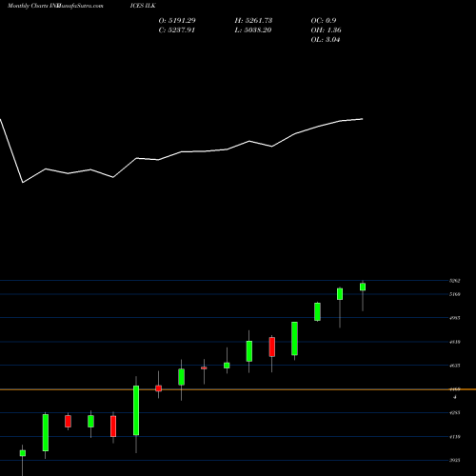Click the 5160 price axis label
Screen dimensions: 476x476
[455, 294]
